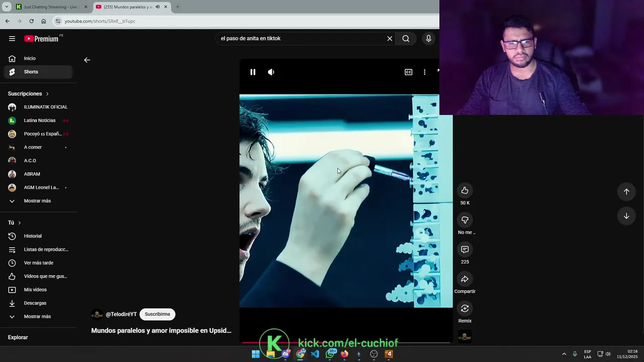The height and width of the screenshot is (362, 644).
Task: Open the A.C.O channel
Action: tap(38, 160)
